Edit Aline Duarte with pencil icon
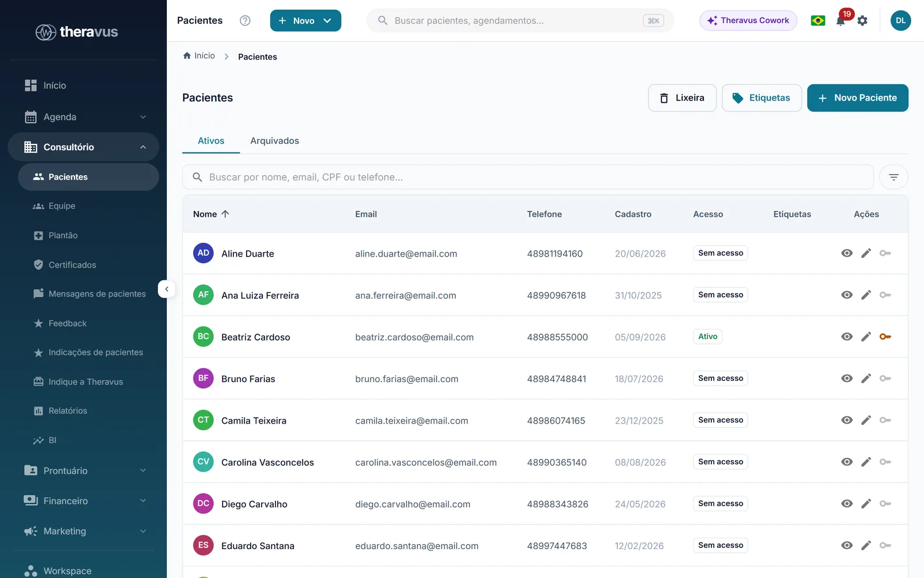Screen dimensions: 924x578 (866, 253)
